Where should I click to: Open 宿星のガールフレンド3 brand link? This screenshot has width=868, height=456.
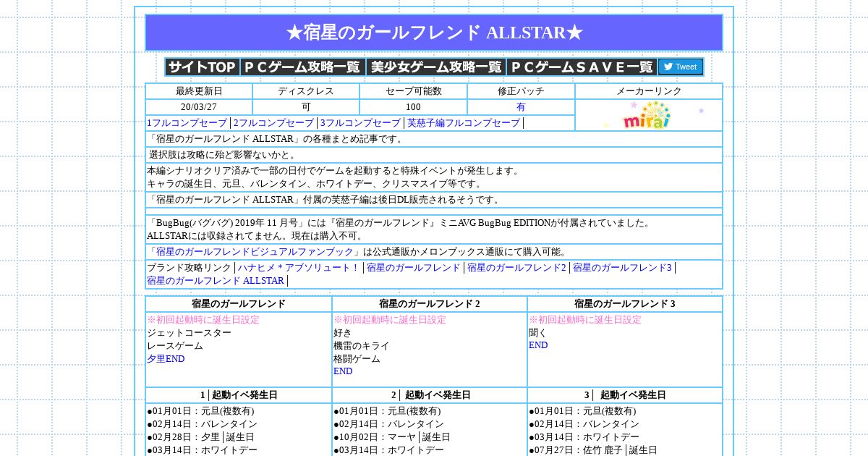(622, 268)
